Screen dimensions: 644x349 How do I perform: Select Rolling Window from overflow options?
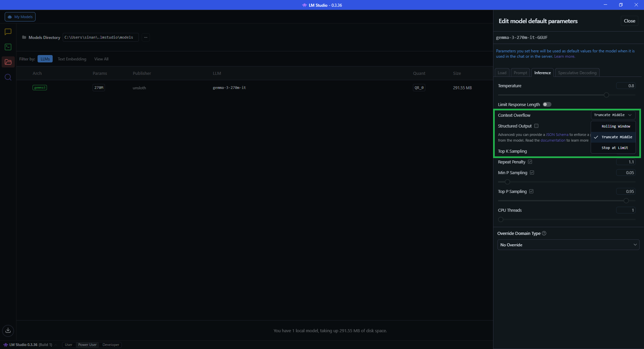615,126
